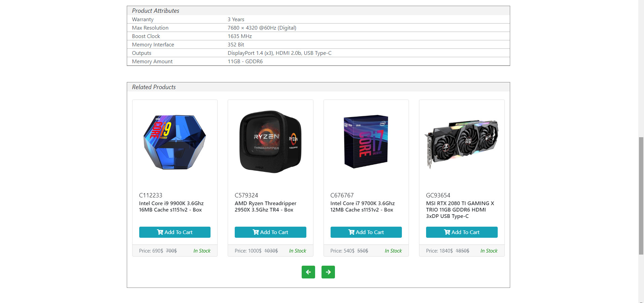
Task: Click the 'Boost Clock' attribute label
Action: (146, 36)
